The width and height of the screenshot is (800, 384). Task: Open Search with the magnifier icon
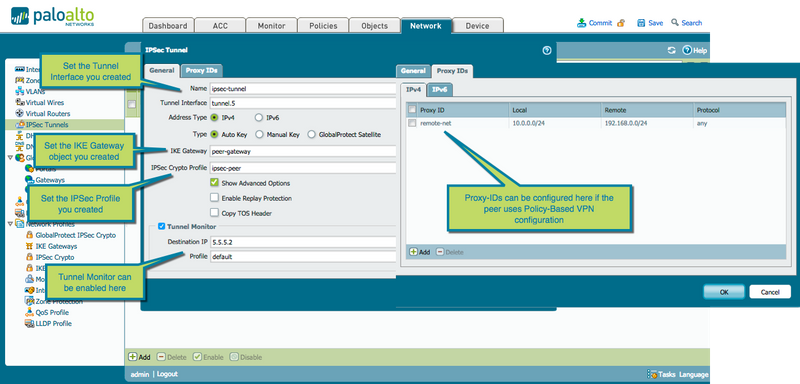[x=675, y=22]
